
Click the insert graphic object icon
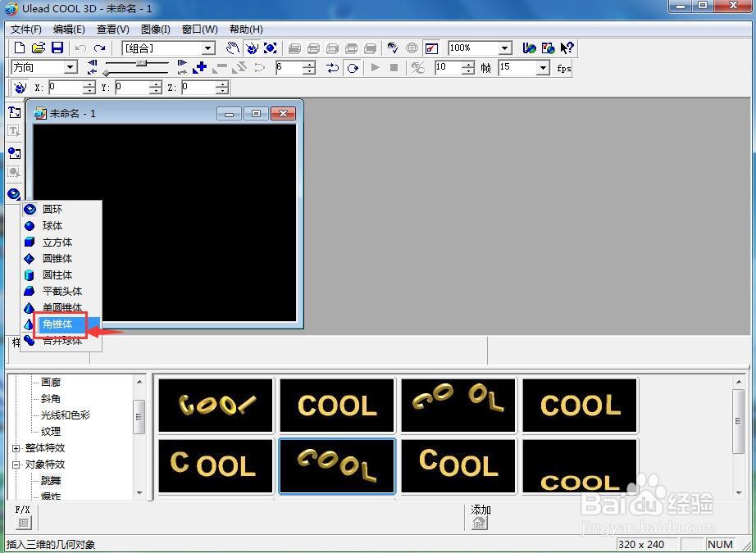click(15, 153)
